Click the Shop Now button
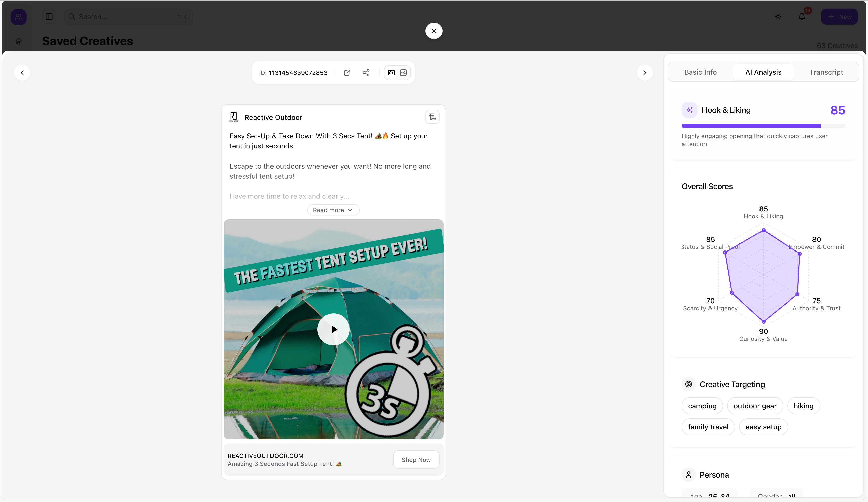 (x=416, y=460)
